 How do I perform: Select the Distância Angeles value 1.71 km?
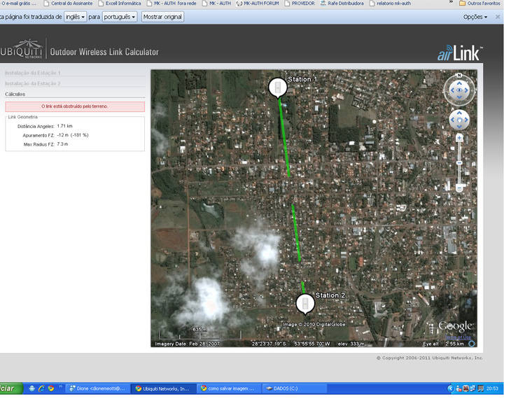64,126
